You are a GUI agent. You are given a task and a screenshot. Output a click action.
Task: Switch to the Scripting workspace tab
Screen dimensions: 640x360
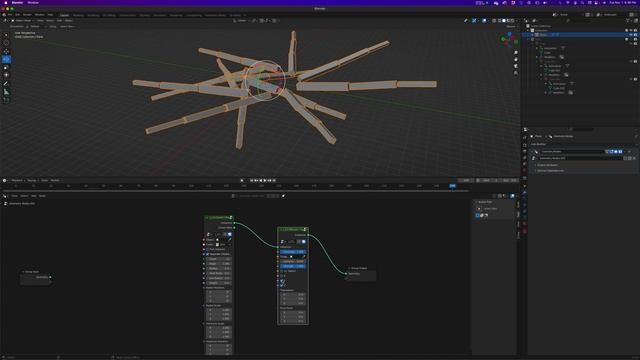pyautogui.click(x=235, y=15)
